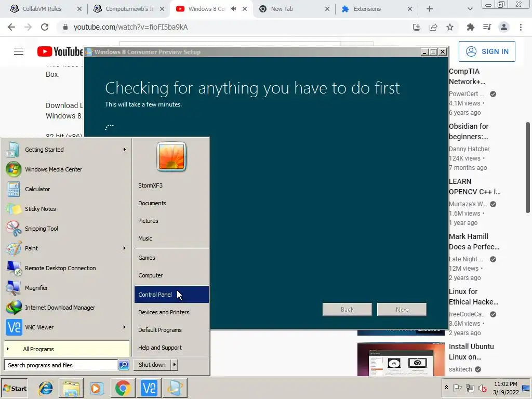Click the Shut down button

click(152, 365)
